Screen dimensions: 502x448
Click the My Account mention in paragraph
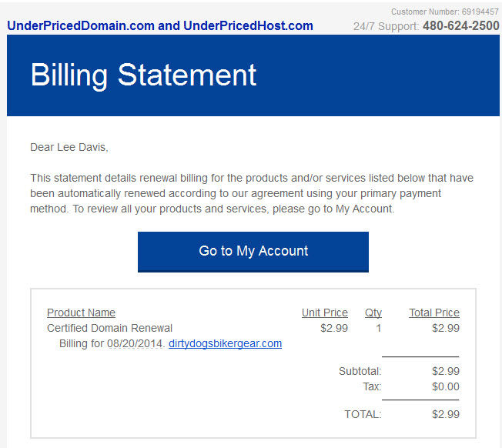[x=364, y=209]
